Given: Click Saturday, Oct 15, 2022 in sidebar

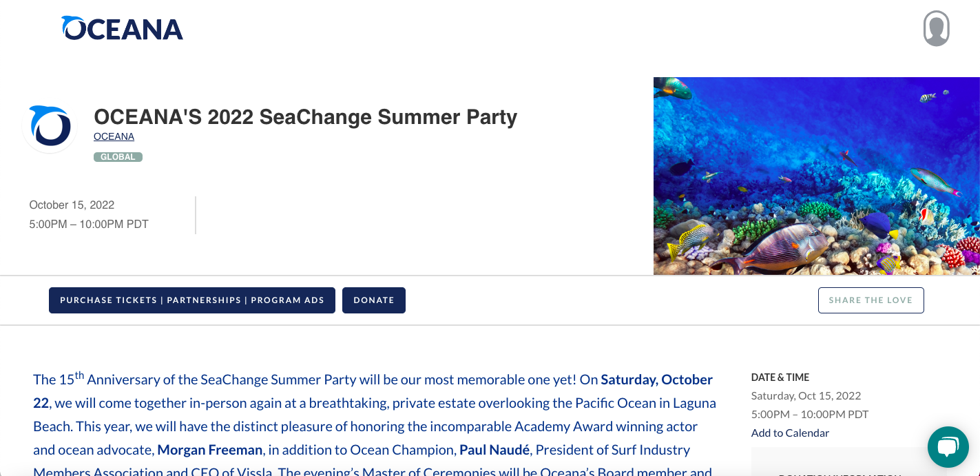Looking at the screenshot, I should point(806,396).
